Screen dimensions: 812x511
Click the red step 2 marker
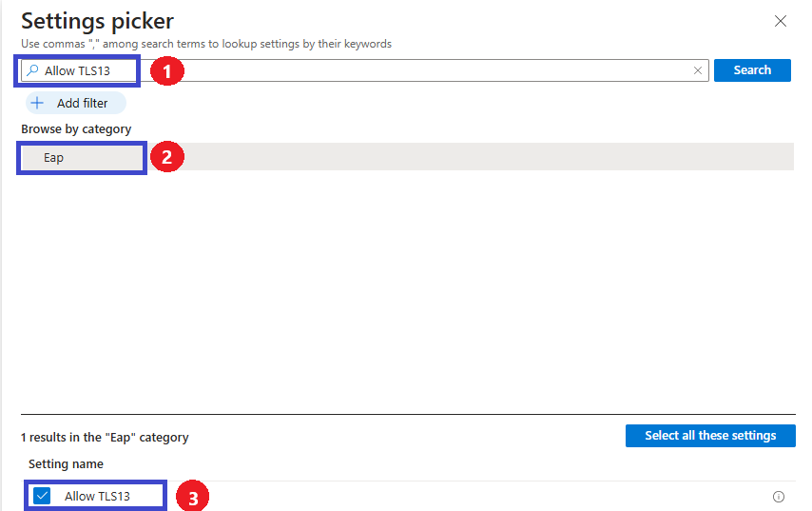166,156
